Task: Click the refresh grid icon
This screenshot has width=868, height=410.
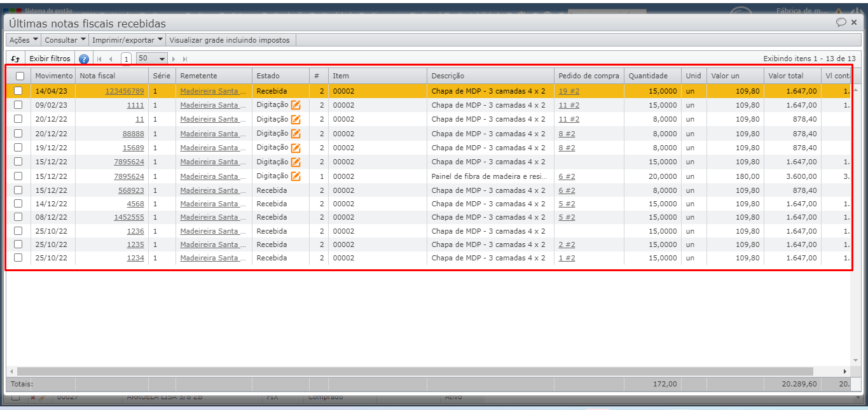Action: pyautogui.click(x=16, y=59)
